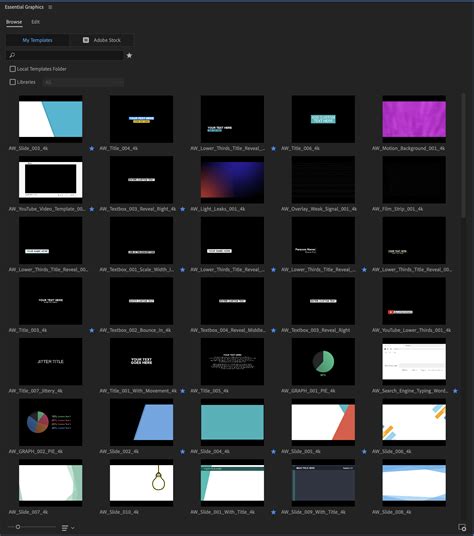Unfavorite AW_Slide_002_4k star
Screen dimensions: 474x536
tap(182, 451)
